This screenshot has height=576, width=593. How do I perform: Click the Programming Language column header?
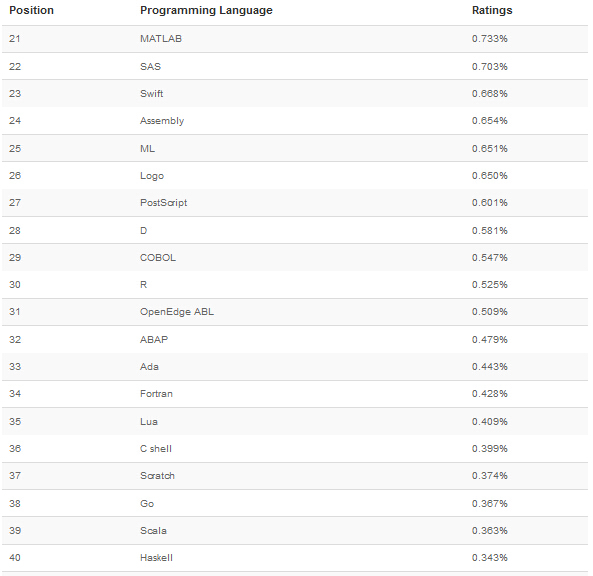[x=206, y=10]
